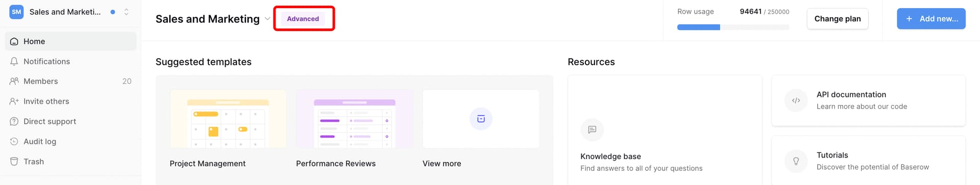The image size is (980, 185).
Task: Click the Tutorials lightbulb icon
Action: click(x=796, y=161)
